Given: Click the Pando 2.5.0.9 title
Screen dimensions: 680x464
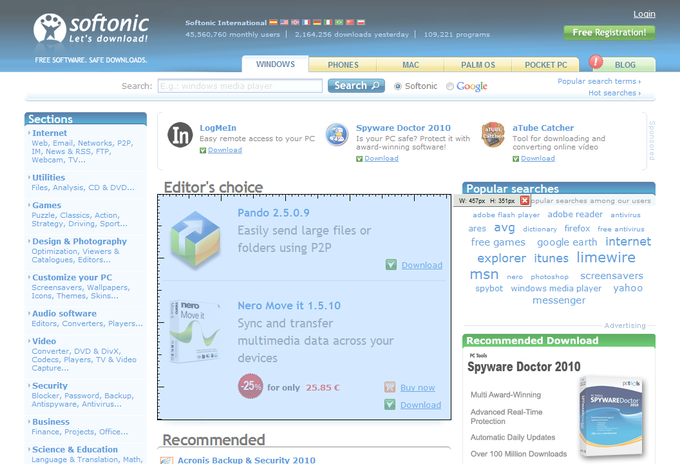Looking at the screenshot, I should pyautogui.click(x=273, y=213).
